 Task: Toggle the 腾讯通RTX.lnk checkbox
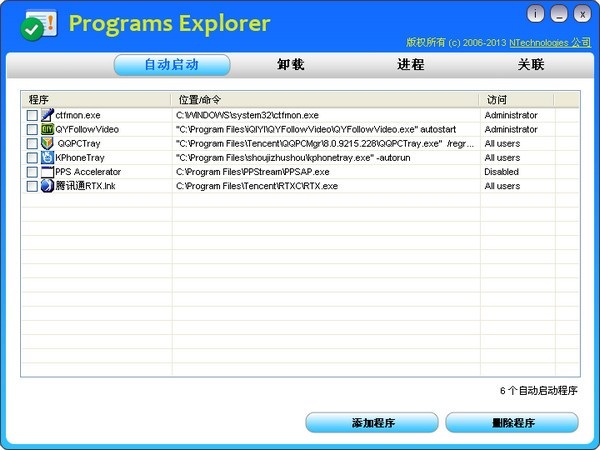click(32, 186)
